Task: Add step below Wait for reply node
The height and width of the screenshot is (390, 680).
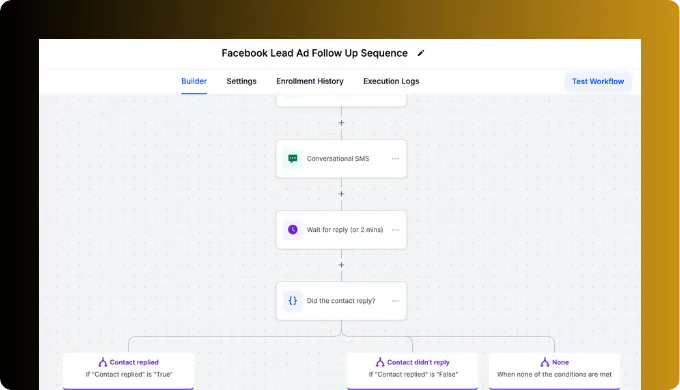Action: click(341, 265)
